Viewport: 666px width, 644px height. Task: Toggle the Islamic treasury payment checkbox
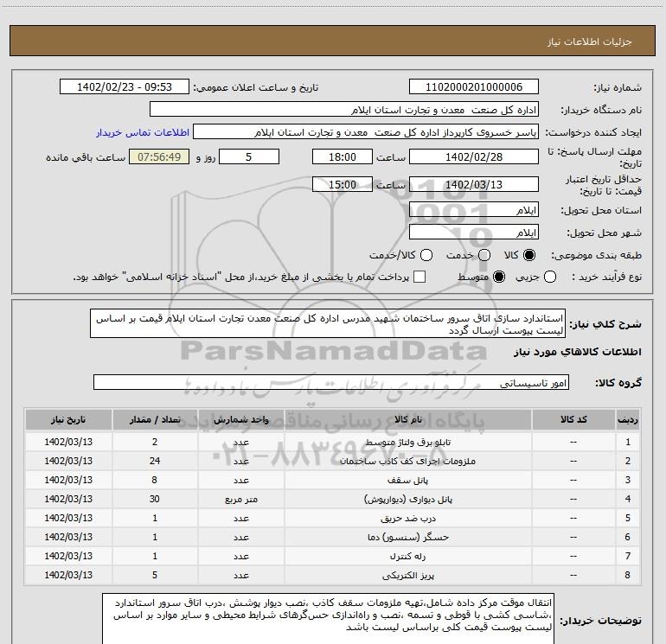tap(419, 277)
